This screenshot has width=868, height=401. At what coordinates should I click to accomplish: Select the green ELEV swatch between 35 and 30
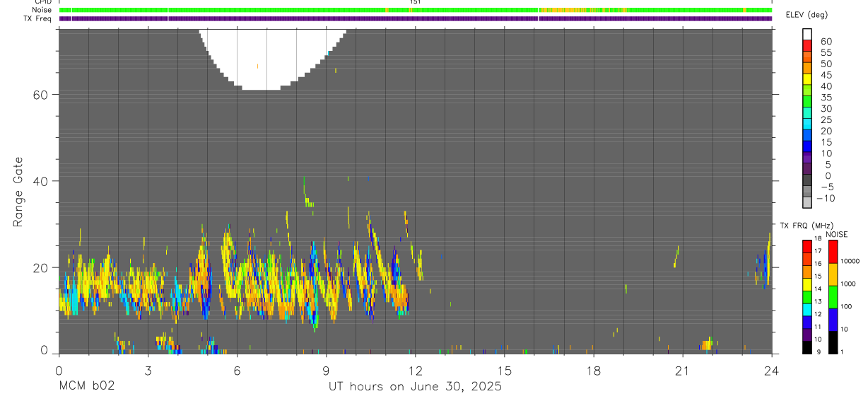[807, 102]
